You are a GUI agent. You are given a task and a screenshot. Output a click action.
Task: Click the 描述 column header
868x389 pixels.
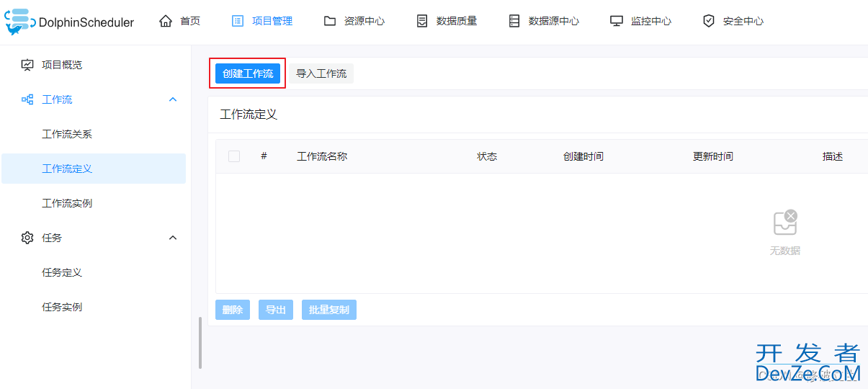833,156
